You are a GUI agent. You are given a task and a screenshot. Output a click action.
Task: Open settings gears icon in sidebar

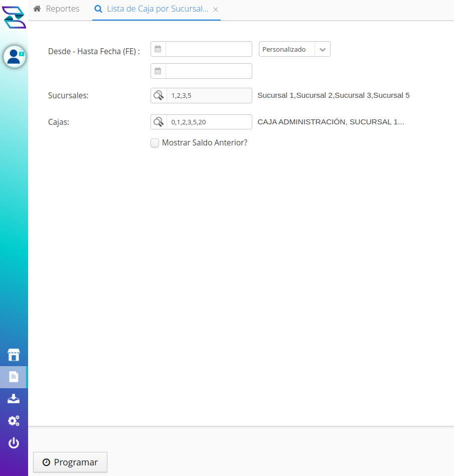pyautogui.click(x=14, y=421)
